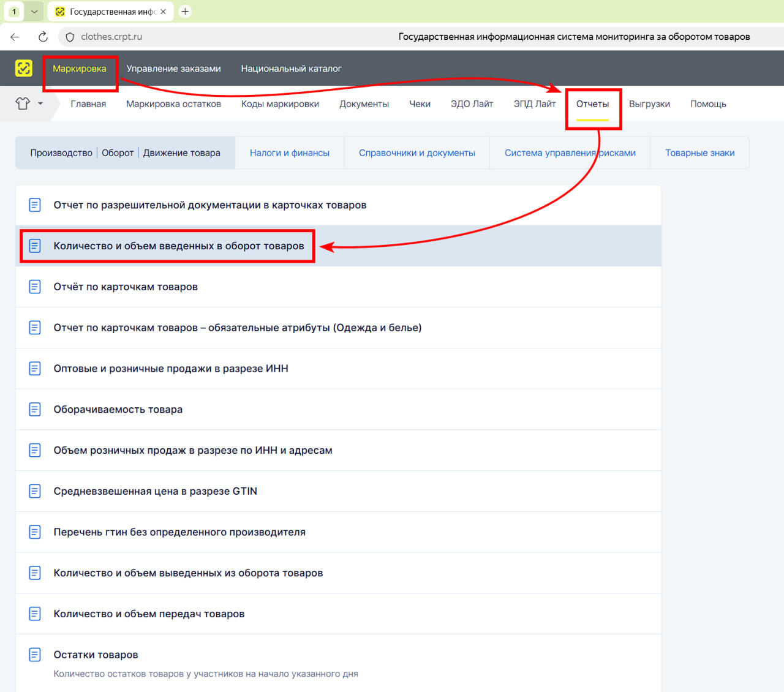
Task: Select the Производство | Оборот | Движение товара tab
Action: 126,153
